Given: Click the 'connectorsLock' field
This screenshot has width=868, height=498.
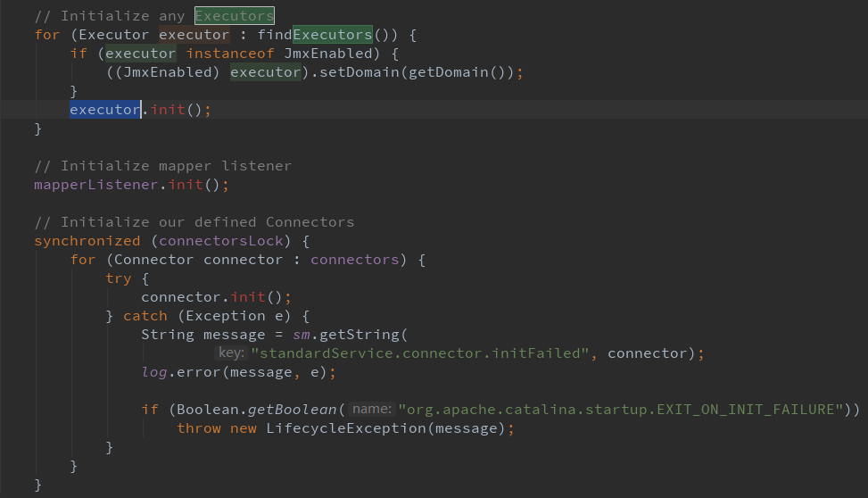Looking at the screenshot, I should coord(221,240).
